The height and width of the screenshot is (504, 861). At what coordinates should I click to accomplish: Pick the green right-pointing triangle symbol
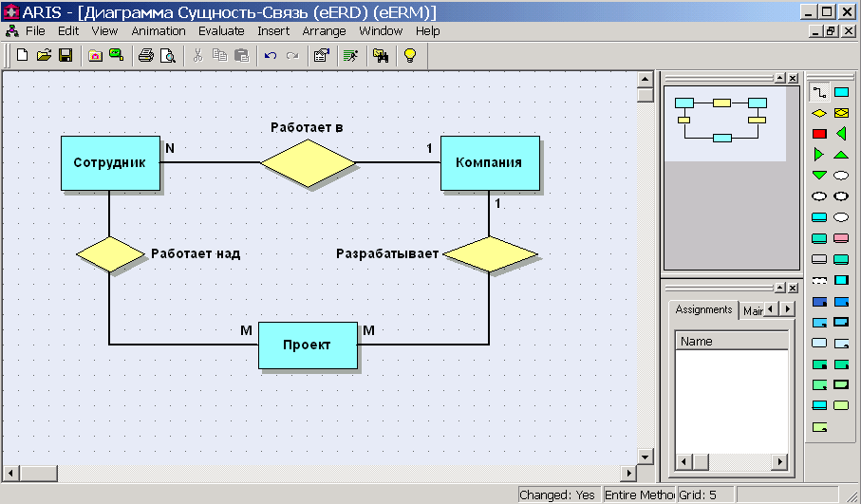click(x=818, y=155)
